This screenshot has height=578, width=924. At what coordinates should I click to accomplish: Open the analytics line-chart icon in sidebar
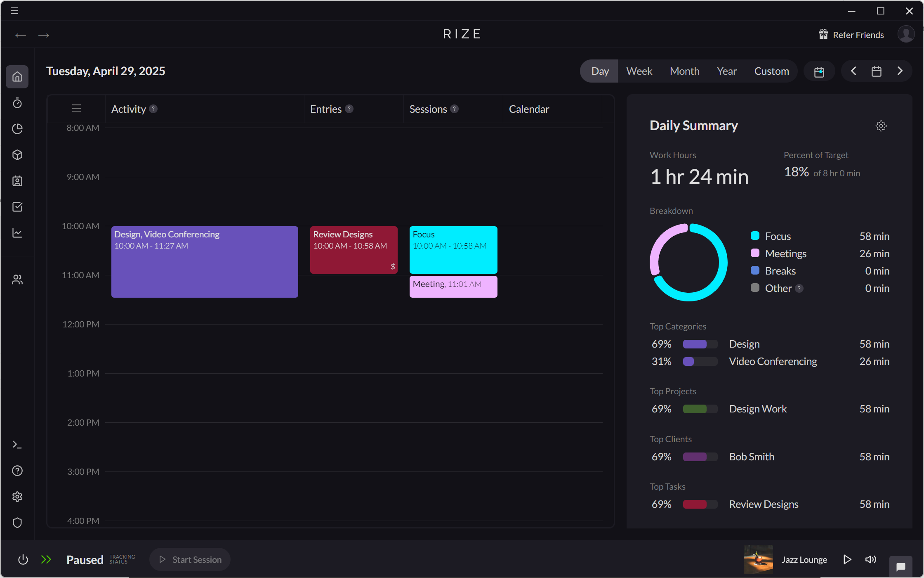17,233
